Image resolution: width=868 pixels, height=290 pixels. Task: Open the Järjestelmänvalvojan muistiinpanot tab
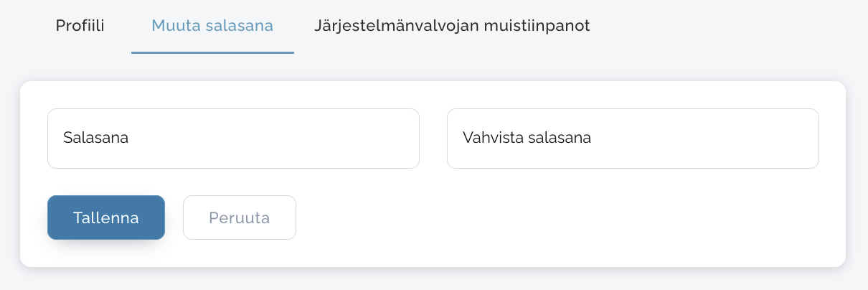(452, 27)
